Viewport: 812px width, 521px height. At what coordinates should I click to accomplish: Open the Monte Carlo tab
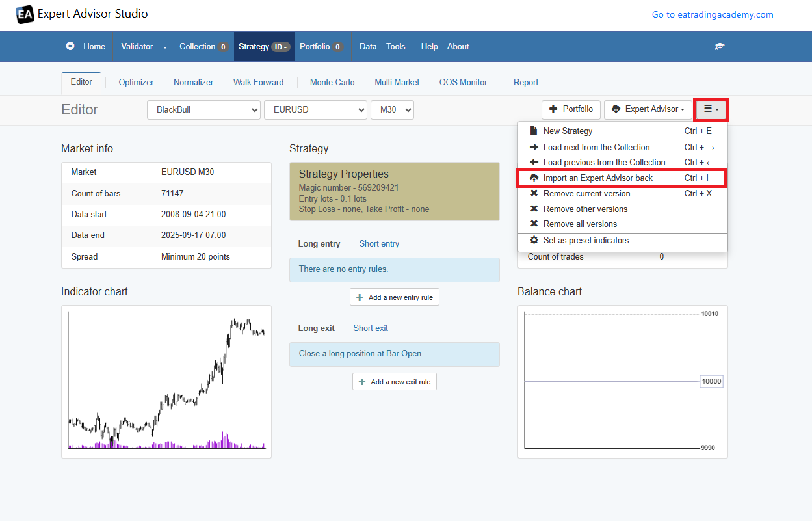tap(332, 83)
